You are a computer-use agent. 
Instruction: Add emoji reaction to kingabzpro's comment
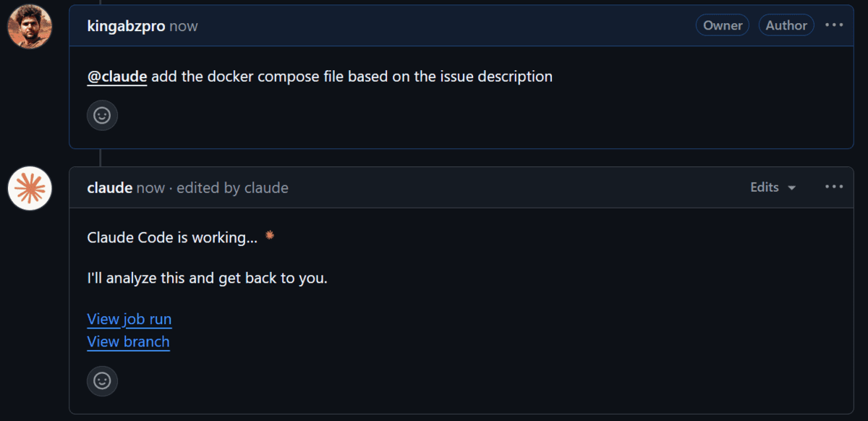pyautogui.click(x=102, y=115)
